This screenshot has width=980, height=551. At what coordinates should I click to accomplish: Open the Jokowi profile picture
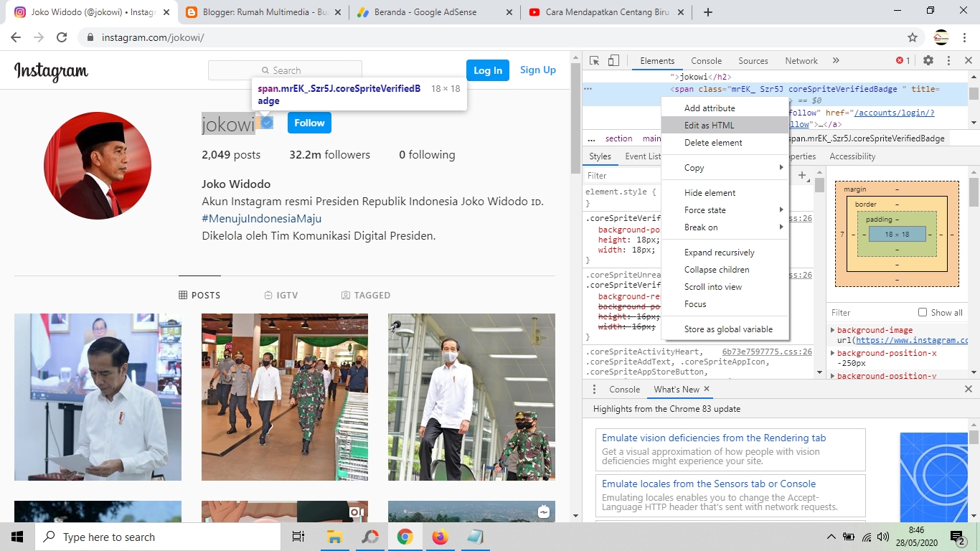(x=98, y=166)
